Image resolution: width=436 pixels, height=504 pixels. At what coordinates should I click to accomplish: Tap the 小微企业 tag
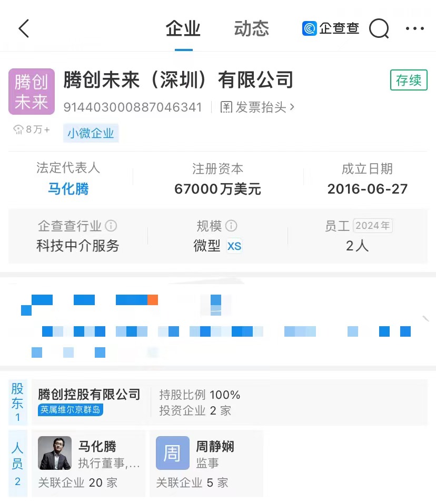(91, 133)
